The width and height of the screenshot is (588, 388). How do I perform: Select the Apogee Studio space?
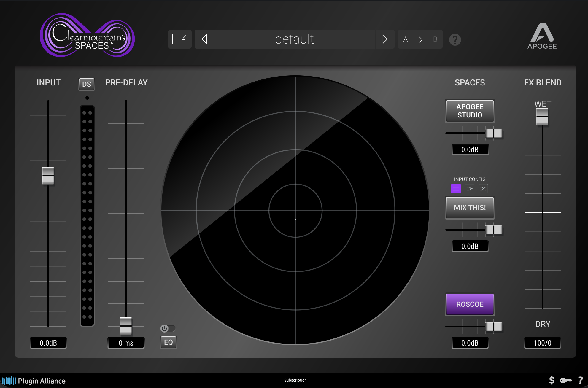(470, 111)
